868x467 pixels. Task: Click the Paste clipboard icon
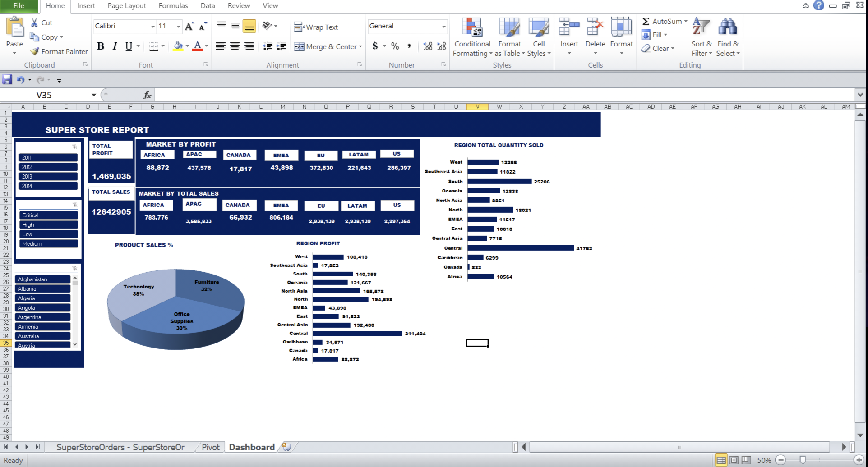point(14,27)
